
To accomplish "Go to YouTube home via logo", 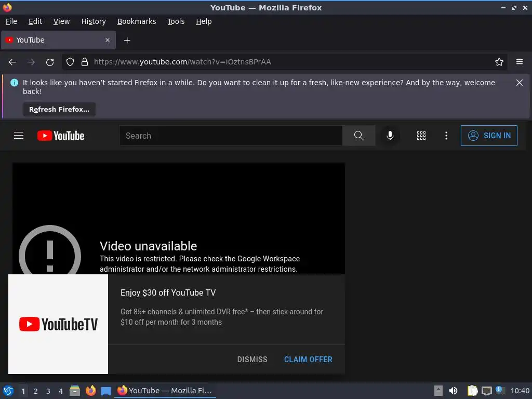I will tap(61, 136).
